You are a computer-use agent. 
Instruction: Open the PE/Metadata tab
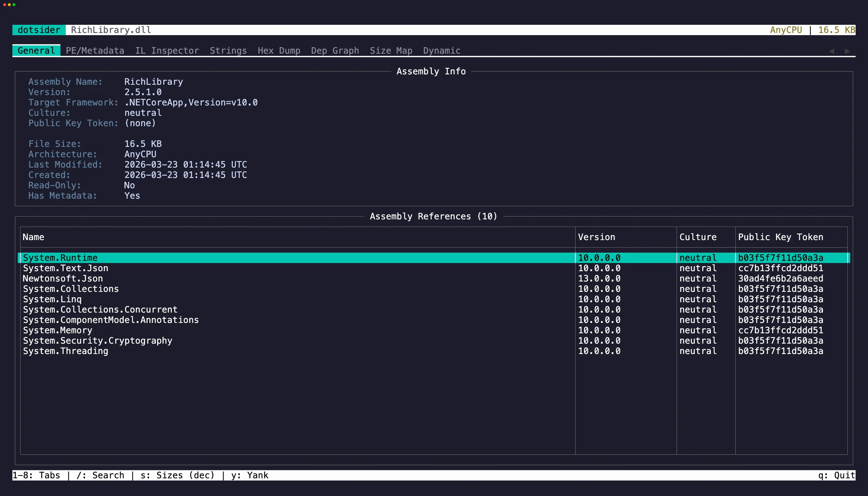95,51
